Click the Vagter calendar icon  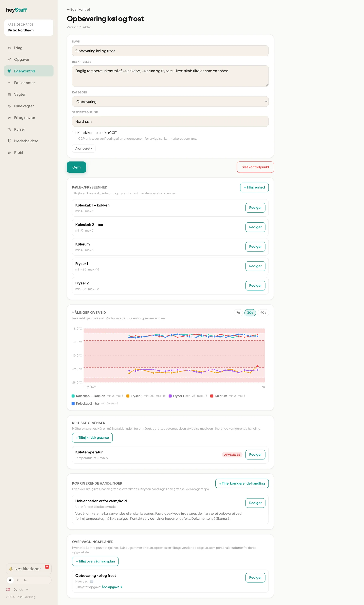[x=9, y=95]
